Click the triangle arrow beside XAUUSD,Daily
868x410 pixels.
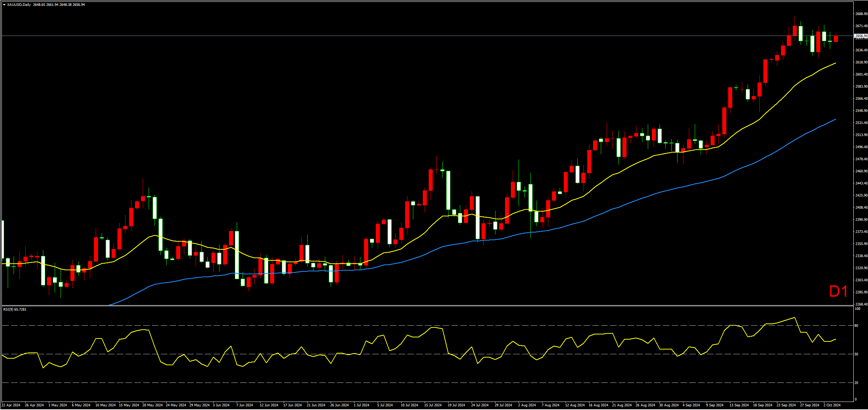pyautogui.click(x=4, y=5)
